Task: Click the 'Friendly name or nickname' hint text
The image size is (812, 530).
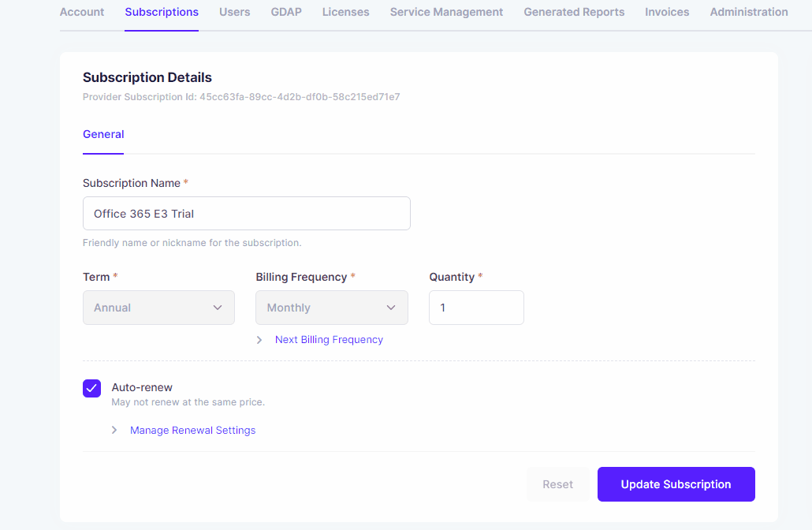Action: click(x=192, y=243)
